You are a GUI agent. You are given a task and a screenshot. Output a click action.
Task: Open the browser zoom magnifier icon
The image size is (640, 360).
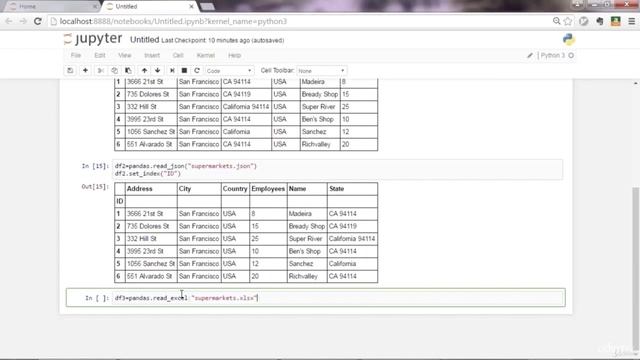[556, 21]
